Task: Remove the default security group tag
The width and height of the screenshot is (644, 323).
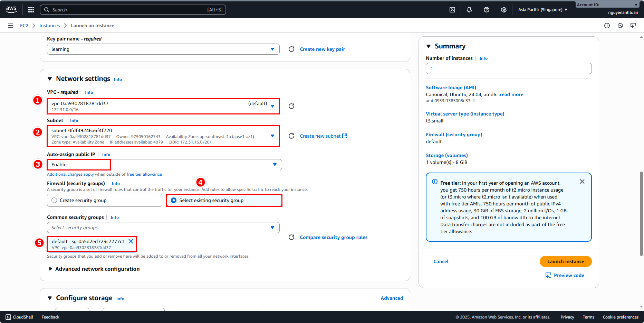Action: coord(131,241)
